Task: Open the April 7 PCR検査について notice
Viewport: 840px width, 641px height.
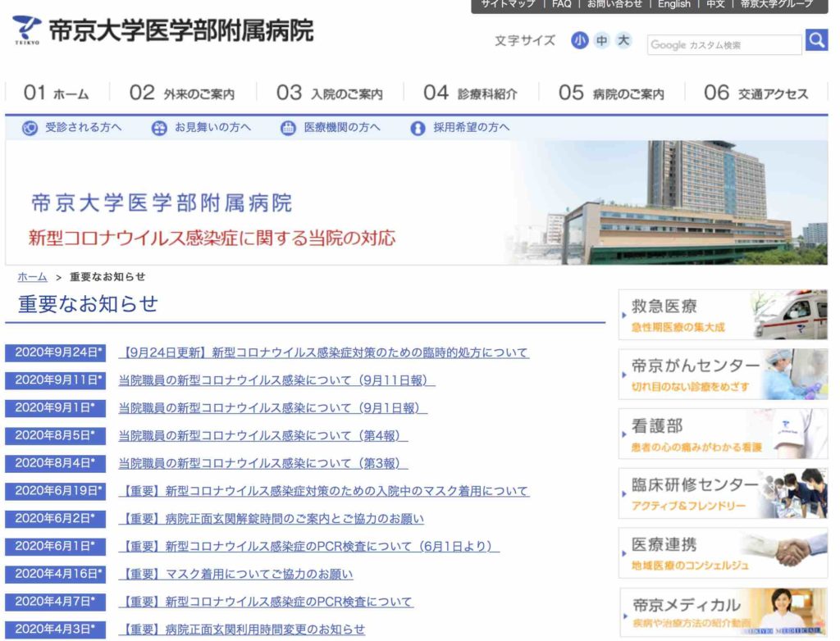Action: pyautogui.click(x=266, y=602)
